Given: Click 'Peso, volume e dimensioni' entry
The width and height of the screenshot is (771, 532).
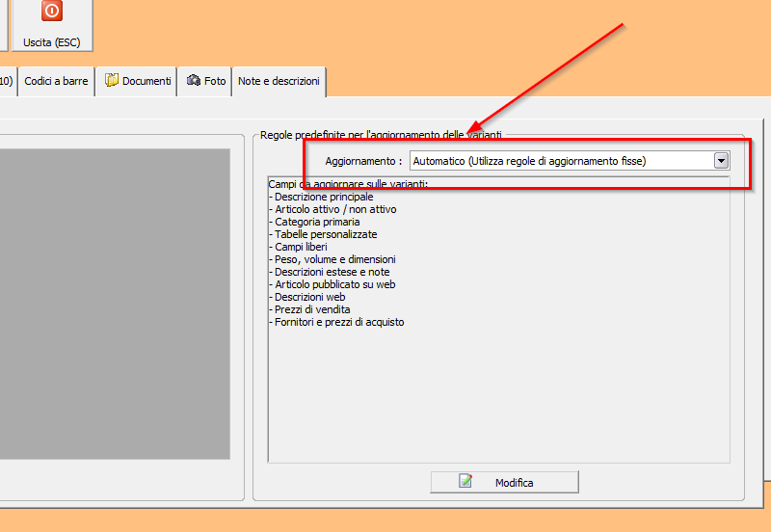Looking at the screenshot, I should [332, 259].
